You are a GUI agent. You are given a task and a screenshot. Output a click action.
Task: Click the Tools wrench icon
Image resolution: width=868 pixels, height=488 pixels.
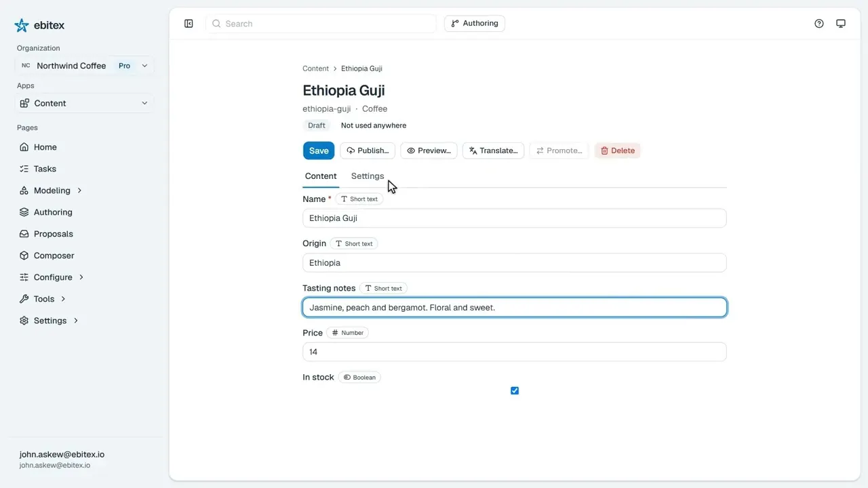[24, 299]
